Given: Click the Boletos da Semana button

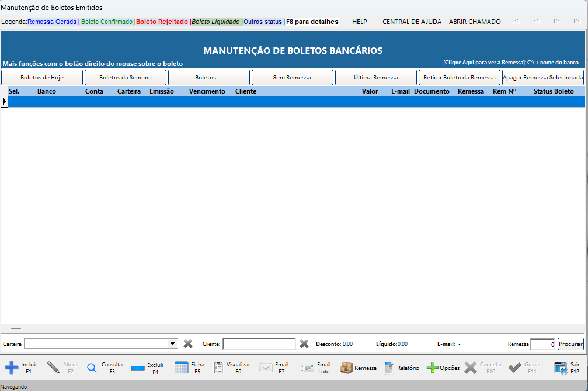Looking at the screenshot, I should [x=126, y=77].
